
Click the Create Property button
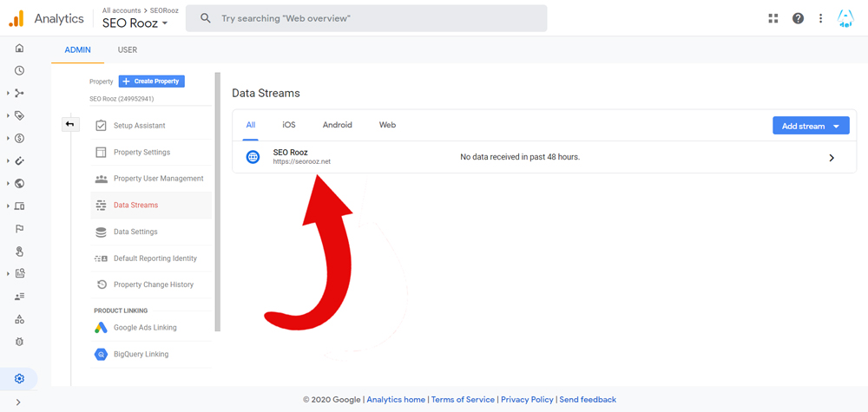click(x=152, y=82)
